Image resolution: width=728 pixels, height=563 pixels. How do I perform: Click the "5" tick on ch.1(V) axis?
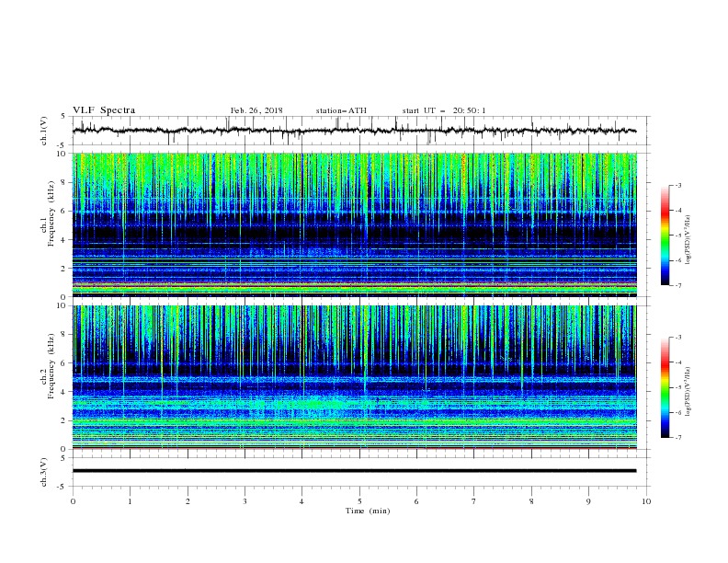click(64, 117)
